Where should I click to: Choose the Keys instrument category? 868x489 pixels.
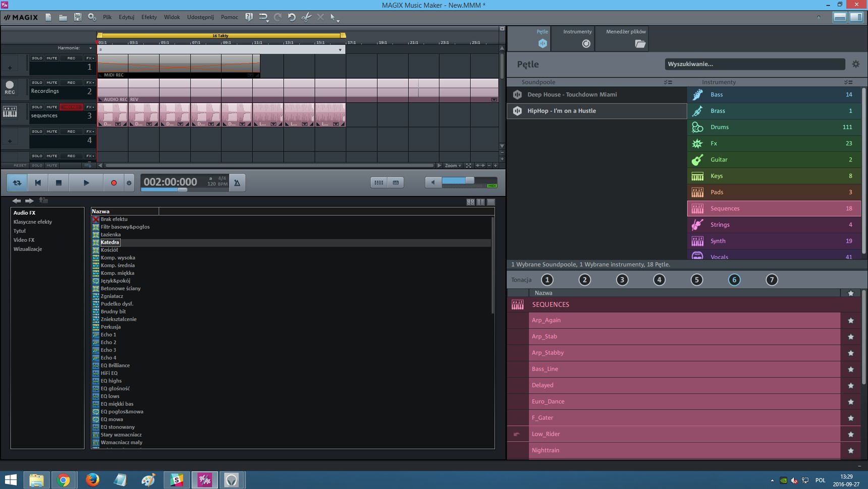(x=774, y=176)
